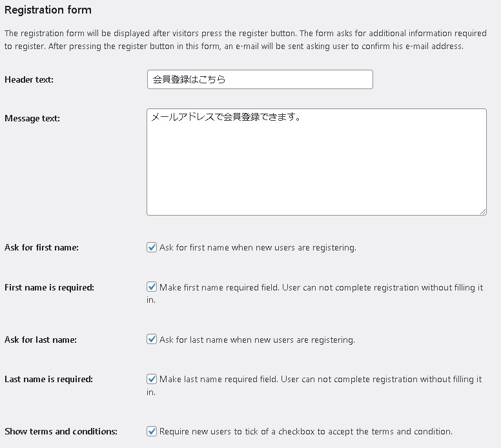Toggle the Last name is required checkbox
The height and width of the screenshot is (448, 501).
coord(152,380)
